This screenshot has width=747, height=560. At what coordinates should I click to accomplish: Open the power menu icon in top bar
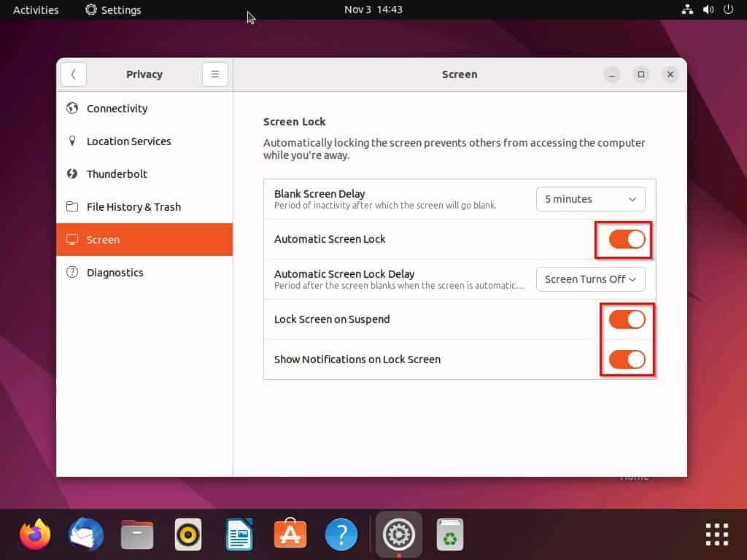point(729,9)
